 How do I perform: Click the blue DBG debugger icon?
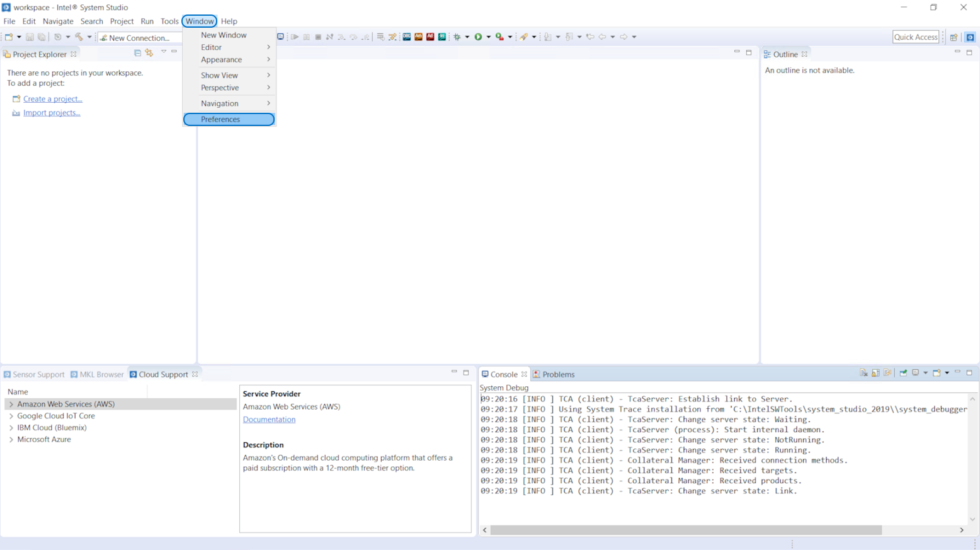(406, 37)
